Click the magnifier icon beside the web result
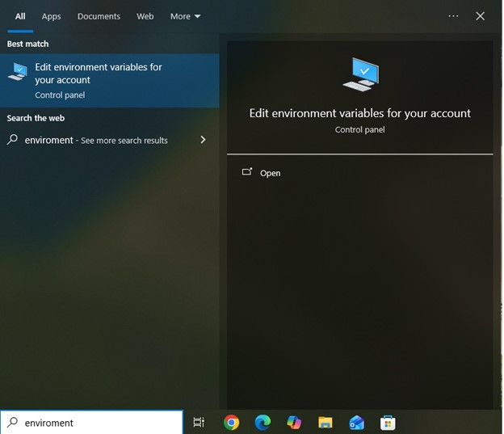Screen dimensions: 504x434 pyautogui.click(x=12, y=140)
